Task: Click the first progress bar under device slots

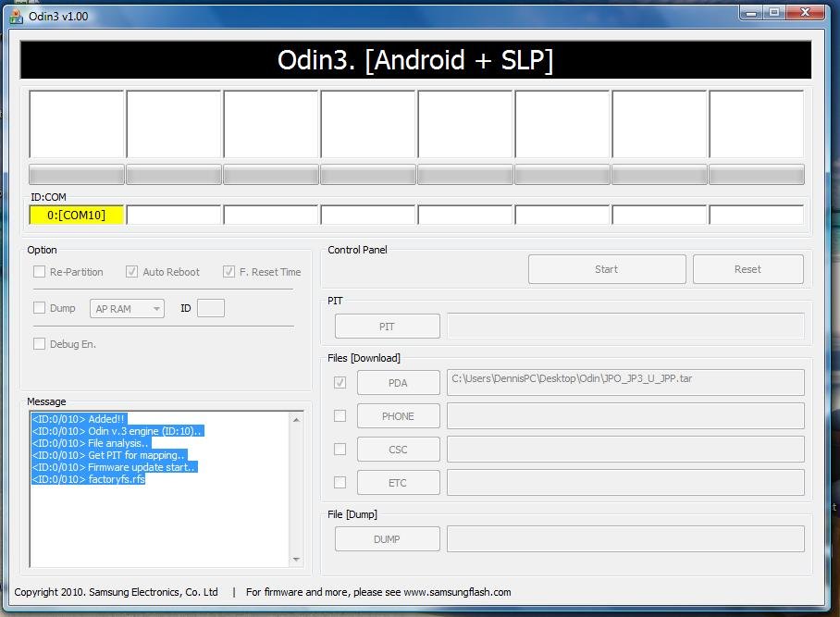Action: (77, 175)
